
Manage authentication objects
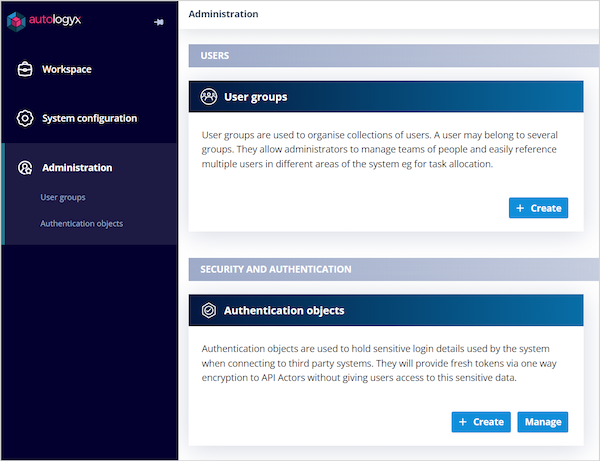coord(543,422)
